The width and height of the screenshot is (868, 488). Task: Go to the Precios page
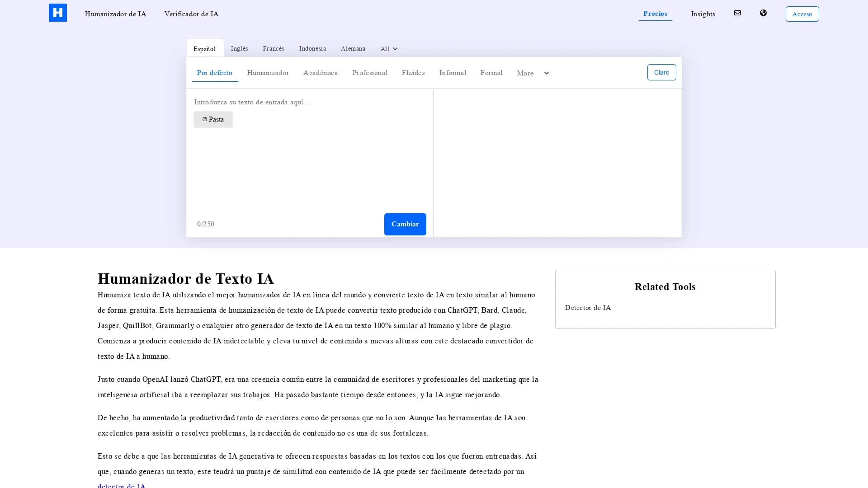pyautogui.click(x=655, y=14)
